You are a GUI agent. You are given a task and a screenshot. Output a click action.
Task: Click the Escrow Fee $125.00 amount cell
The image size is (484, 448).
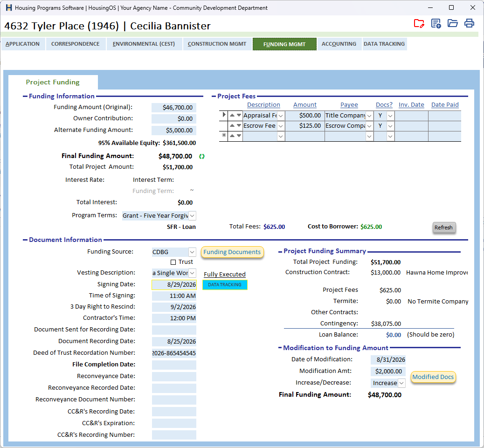point(304,126)
